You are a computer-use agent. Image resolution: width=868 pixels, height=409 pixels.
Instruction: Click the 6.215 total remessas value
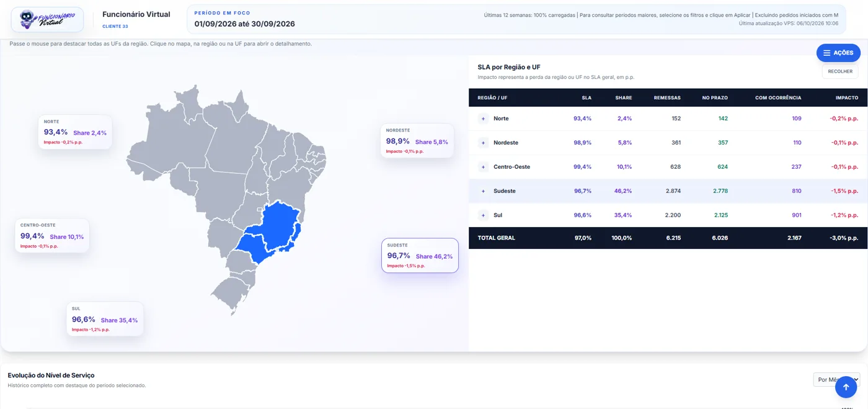[673, 238]
